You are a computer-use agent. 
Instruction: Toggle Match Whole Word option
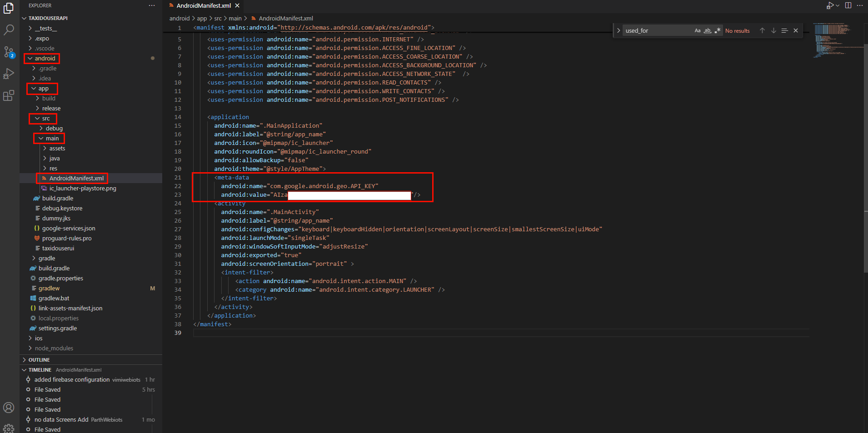point(707,30)
